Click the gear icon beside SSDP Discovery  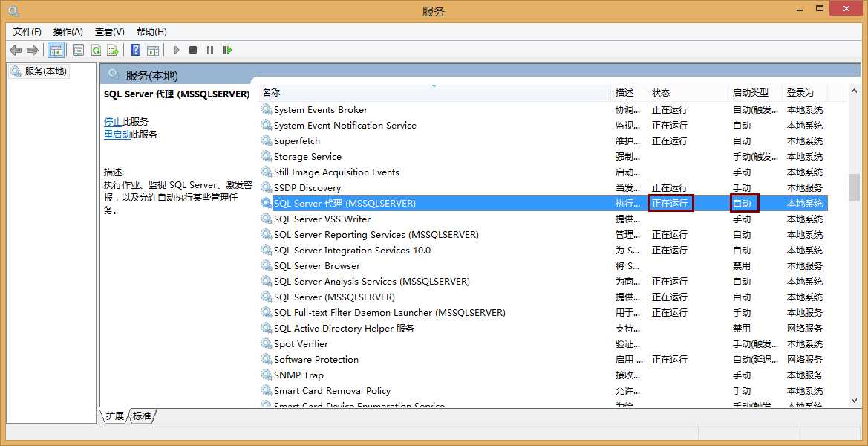click(267, 188)
